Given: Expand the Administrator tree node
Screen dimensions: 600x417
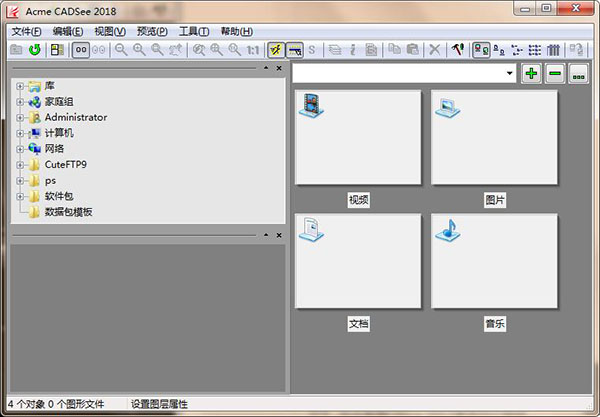Looking at the screenshot, I should 20,118.
